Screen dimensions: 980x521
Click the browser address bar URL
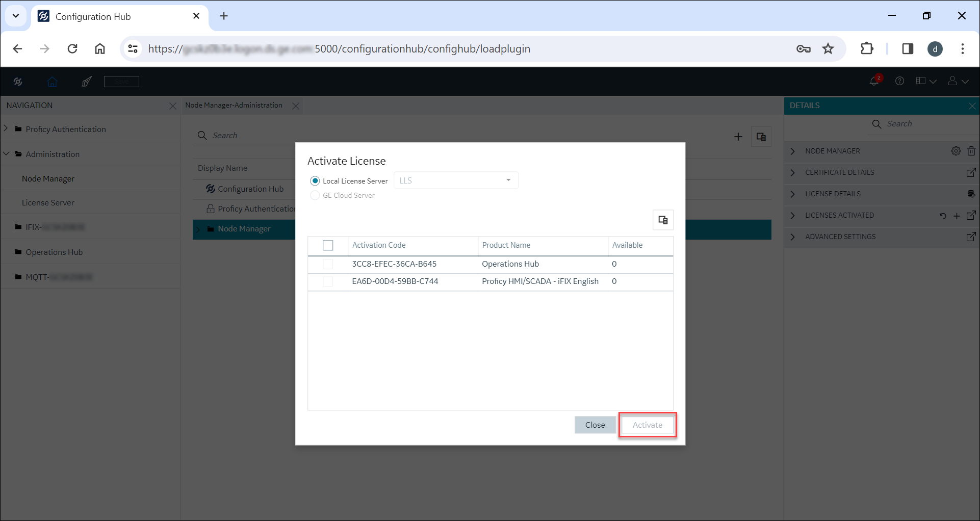[339, 48]
